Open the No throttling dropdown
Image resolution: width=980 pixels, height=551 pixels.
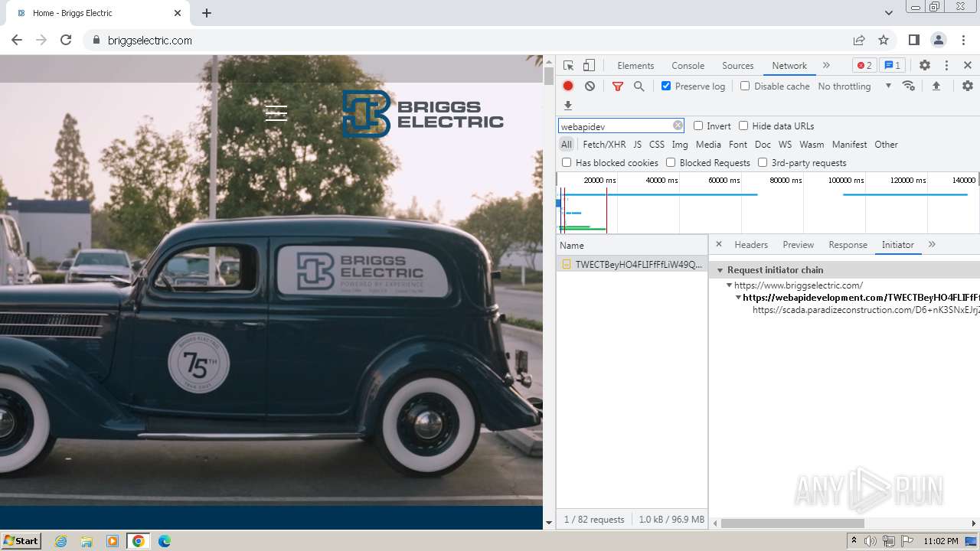(x=854, y=86)
